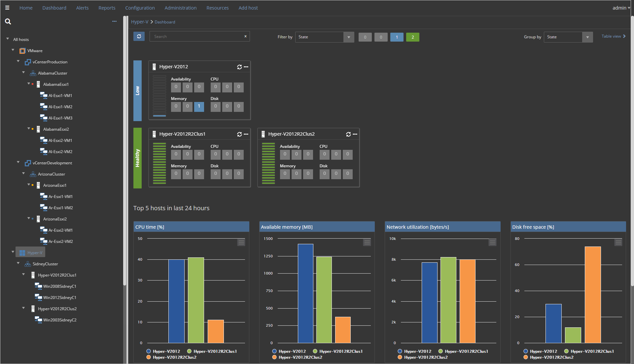Image resolution: width=634 pixels, height=364 pixels.
Task: Toggle the filter state button showing 0
Action: (x=365, y=37)
